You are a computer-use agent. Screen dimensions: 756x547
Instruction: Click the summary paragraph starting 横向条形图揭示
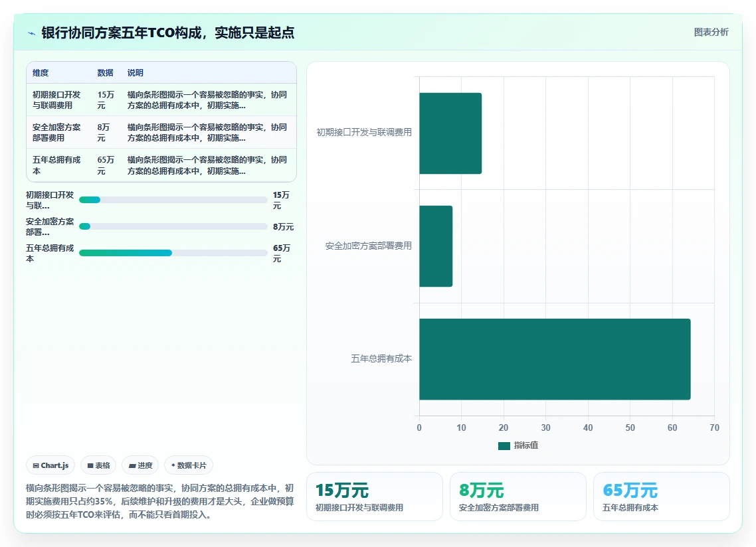click(159, 501)
